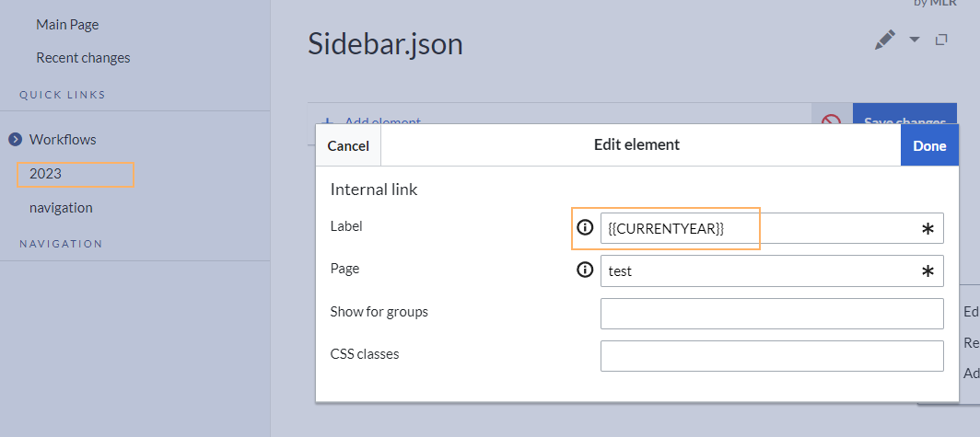Click into the Page field with test
This screenshot has width=980, height=437.
point(755,271)
